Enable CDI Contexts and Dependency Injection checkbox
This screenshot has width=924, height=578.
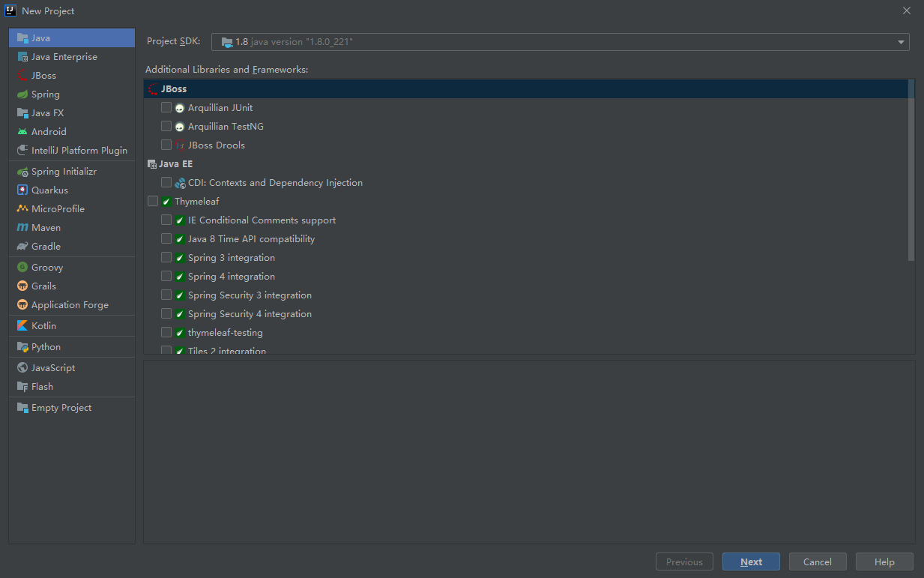pos(166,183)
